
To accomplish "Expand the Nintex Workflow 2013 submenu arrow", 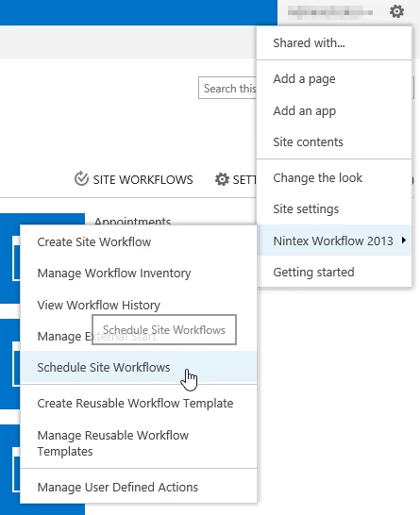I will [x=404, y=241].
